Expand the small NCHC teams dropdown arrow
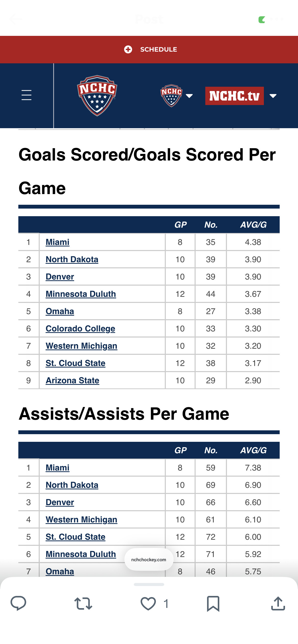Screen dimensions: 298x644 [x=189, y=96]
